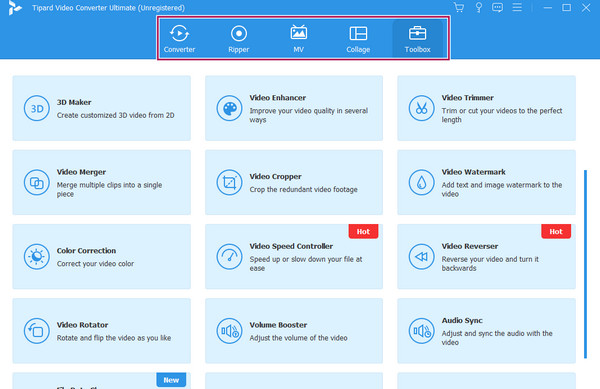The width and height of the screenshot is (600, 389).
Task: Click the New badge on bottom card
Action: [171, 380]
